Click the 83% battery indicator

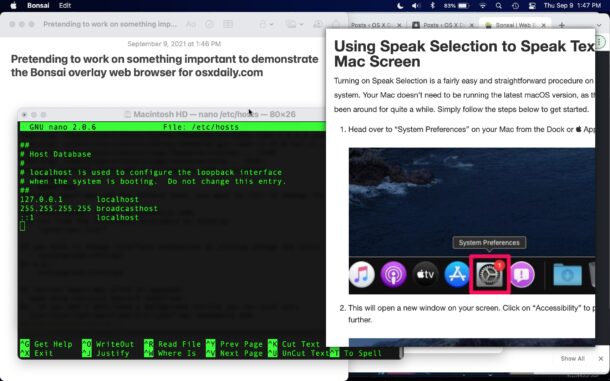[457, 5]
